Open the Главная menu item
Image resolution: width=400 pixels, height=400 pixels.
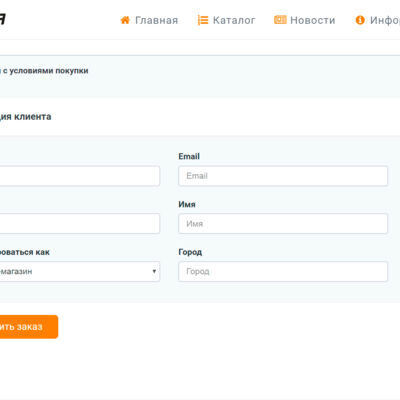pyautogui.click(x=156, y=20)
